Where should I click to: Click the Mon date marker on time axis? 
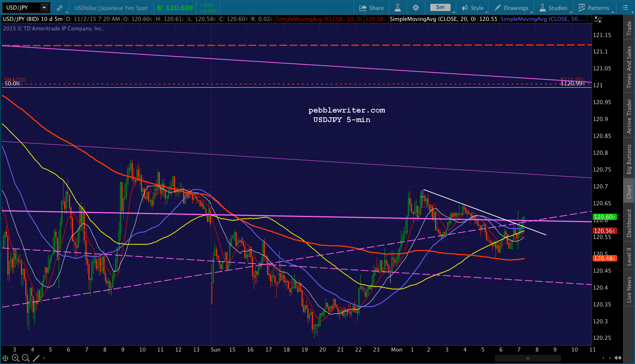pyautogui.click(x=397, y=350)
